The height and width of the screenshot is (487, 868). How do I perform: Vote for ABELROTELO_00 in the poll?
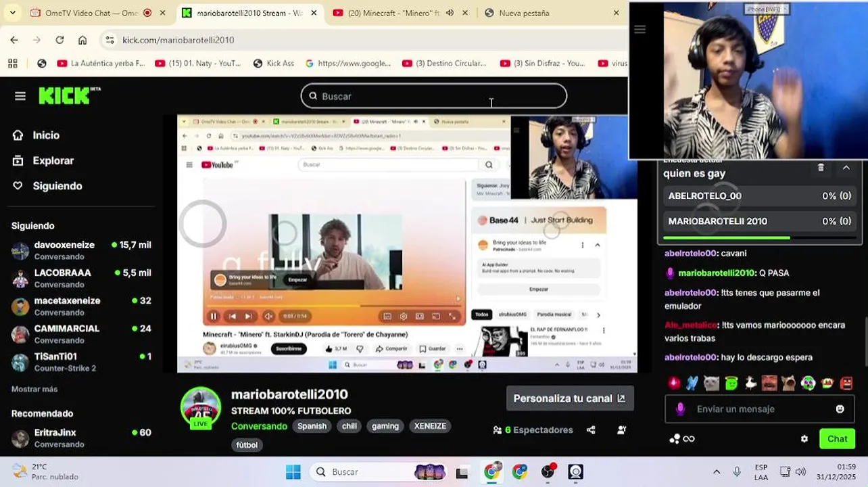coord(760,196)
